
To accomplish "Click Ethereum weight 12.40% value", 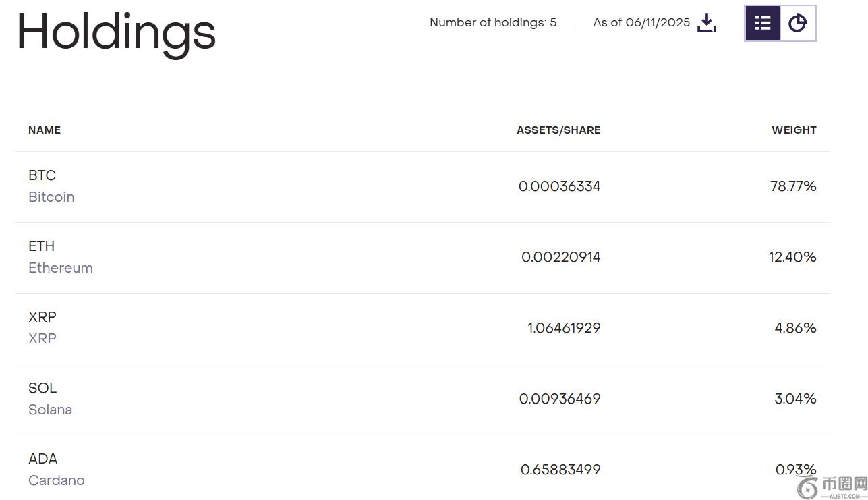I will point(792,257).
